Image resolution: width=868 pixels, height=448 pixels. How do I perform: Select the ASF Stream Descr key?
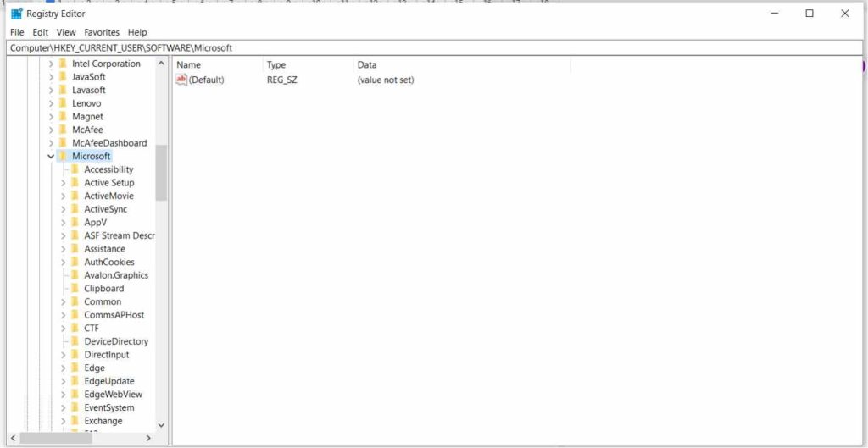tap(119, 235)
